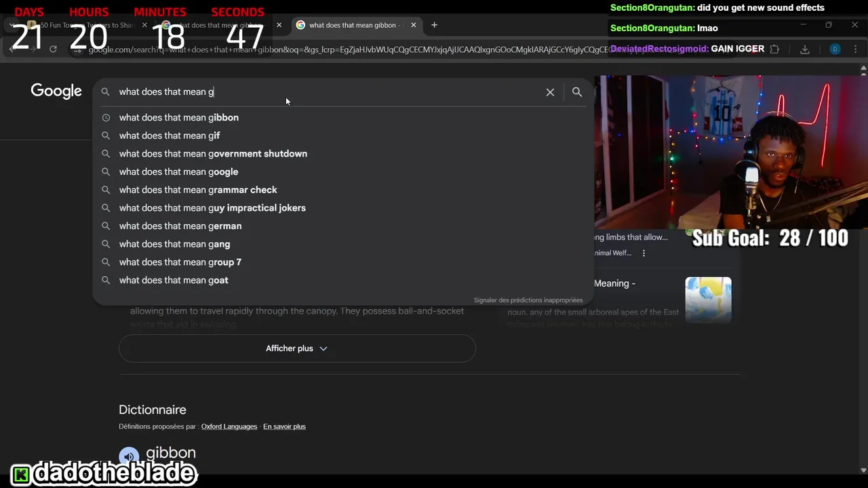Click the search icon beside gang suggestion
The image size is (868, 488).
point(106,244)
